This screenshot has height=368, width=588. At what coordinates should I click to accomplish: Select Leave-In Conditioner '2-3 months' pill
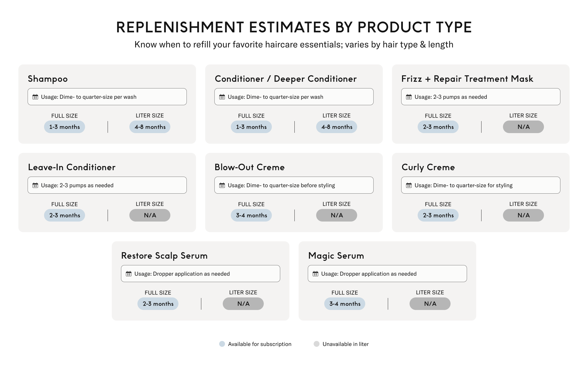[x=64, y=215]
